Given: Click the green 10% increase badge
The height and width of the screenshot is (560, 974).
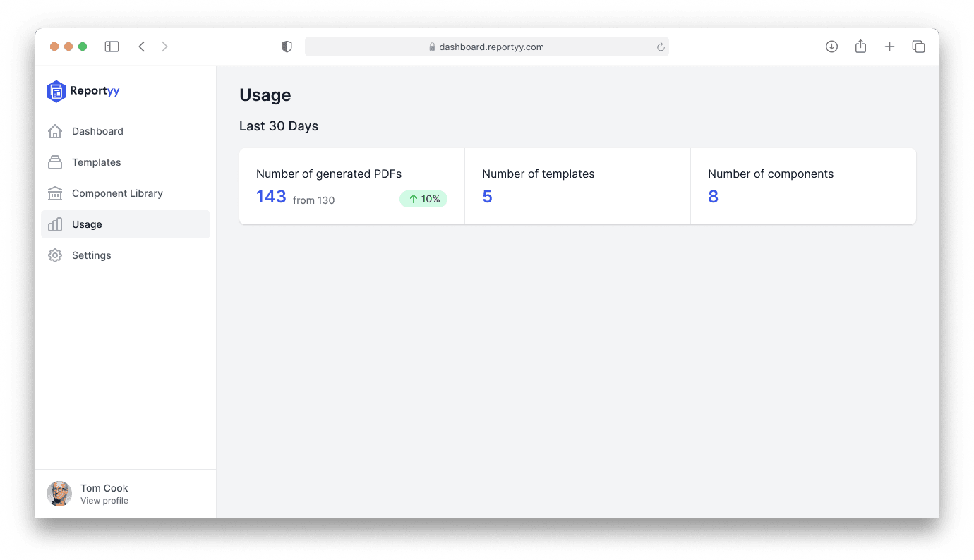Looking at the screenshot, I should [423, 199].
